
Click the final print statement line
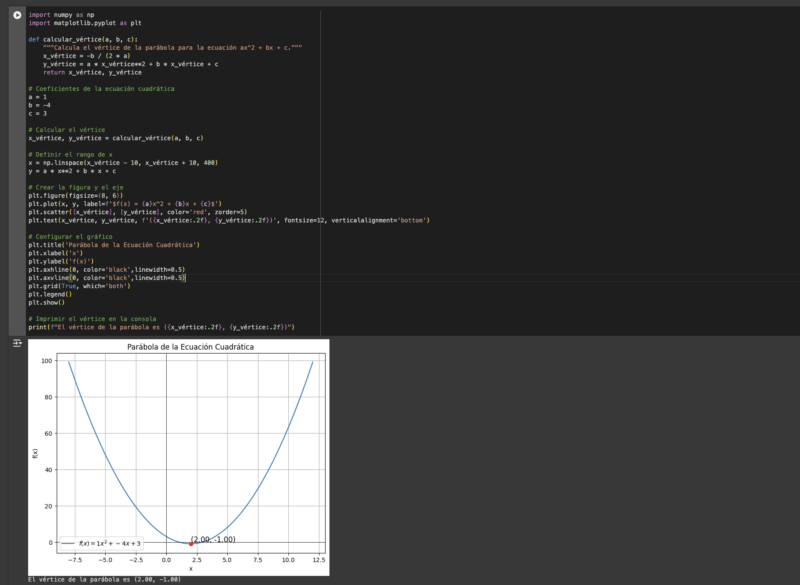[160, 327]
